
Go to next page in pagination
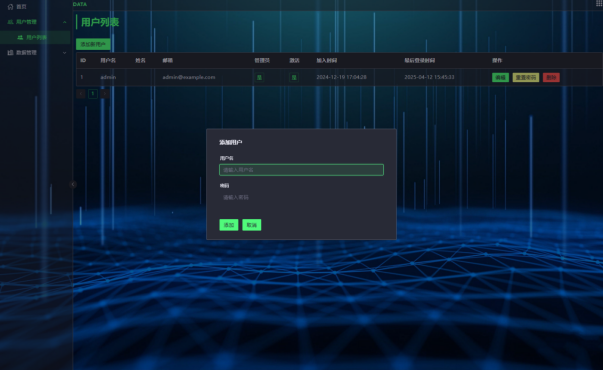(104, 94)
